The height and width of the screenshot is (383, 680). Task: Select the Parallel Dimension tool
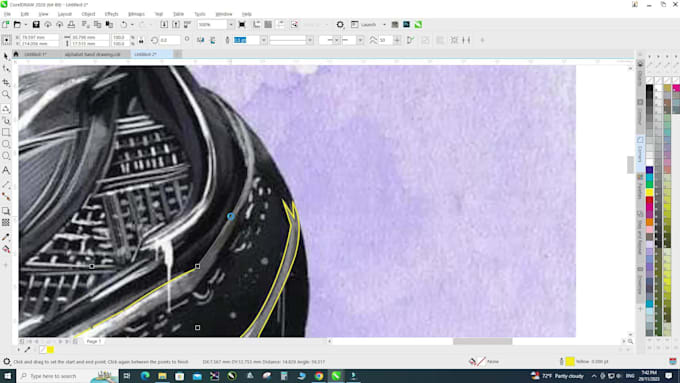coord(6,184)
